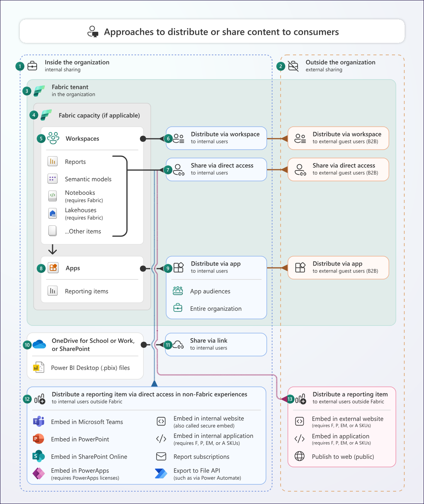Click the PowerPoint icon
Screen dimensions: 424x504
[x=39, y=439]
